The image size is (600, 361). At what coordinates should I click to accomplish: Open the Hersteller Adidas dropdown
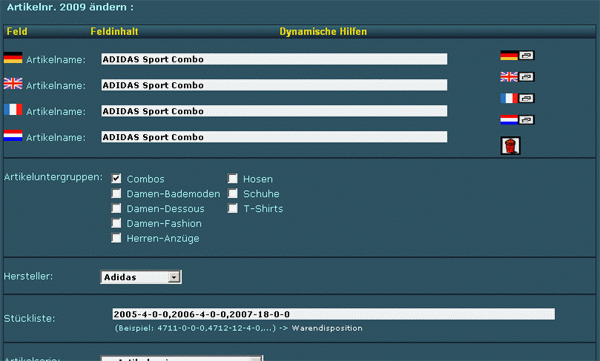pos(141,277)
